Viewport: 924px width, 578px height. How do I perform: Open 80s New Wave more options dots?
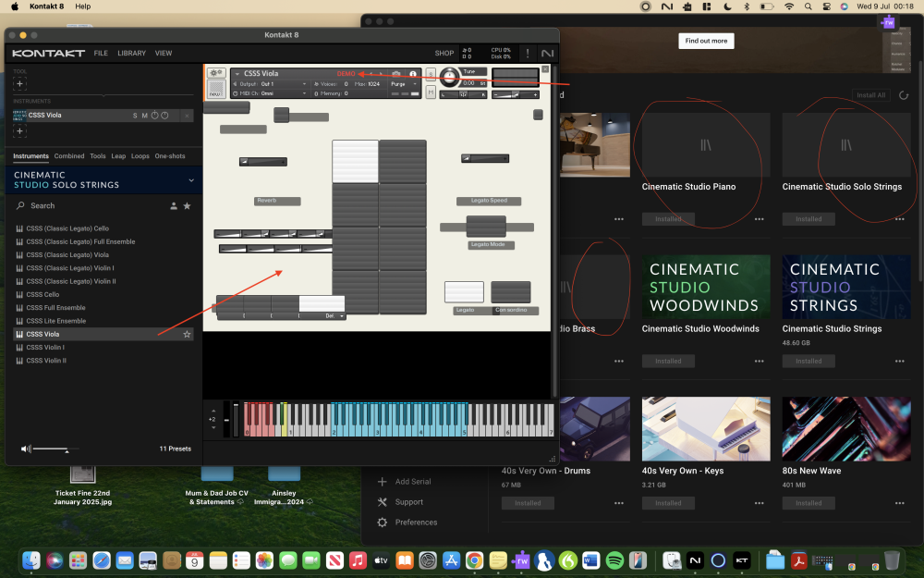pos(899,503)
